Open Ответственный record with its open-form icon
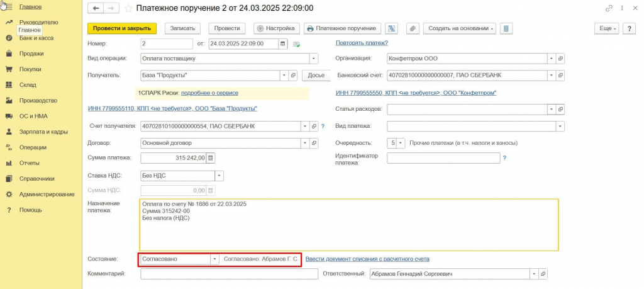The image size is (644, 289). pos(543,274)
